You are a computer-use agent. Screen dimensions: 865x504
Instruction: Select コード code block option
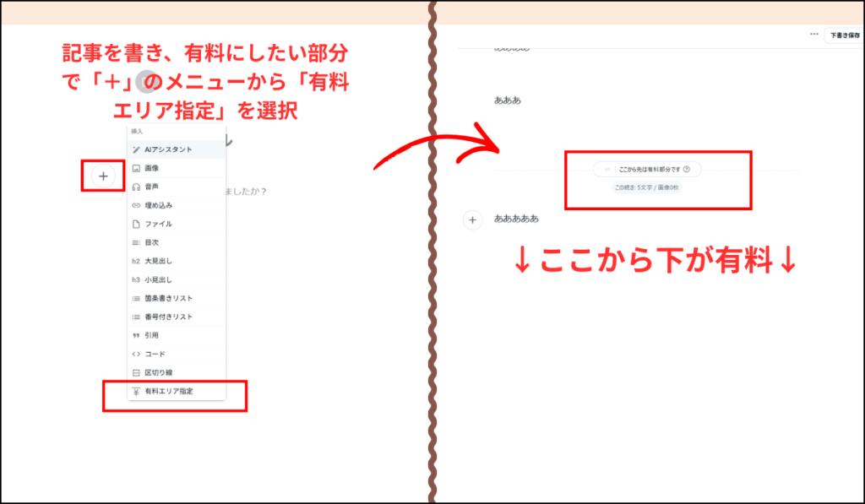click(x=155, y=354)
